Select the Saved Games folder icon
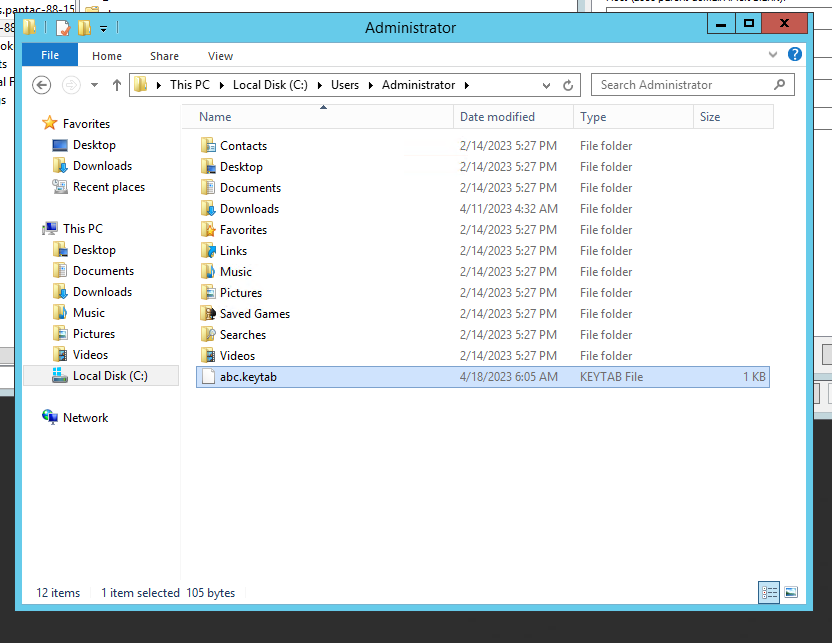The image size is (832, 643). (209, 314)
